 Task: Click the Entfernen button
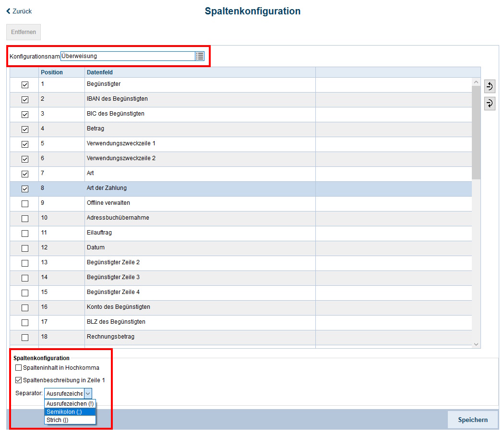24,32
